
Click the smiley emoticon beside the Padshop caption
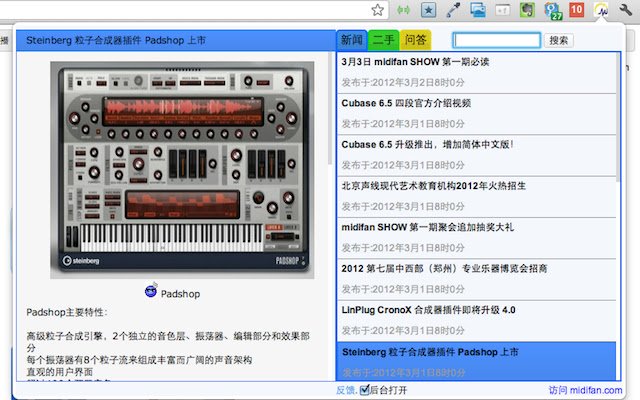151,291
